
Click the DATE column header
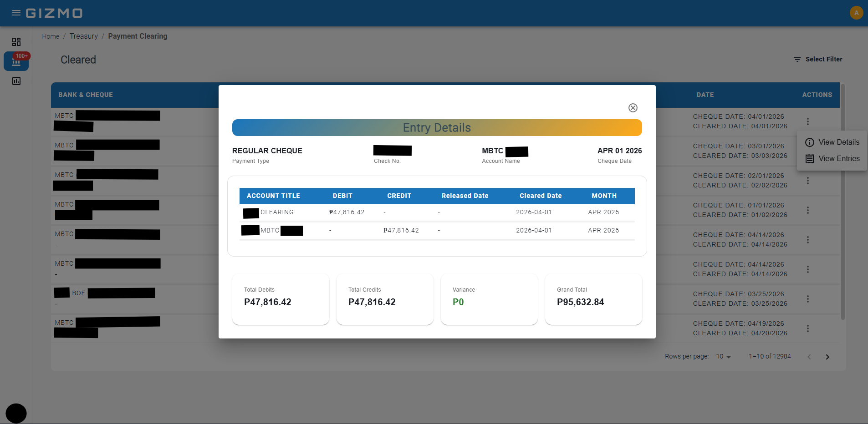pos(705,95)
